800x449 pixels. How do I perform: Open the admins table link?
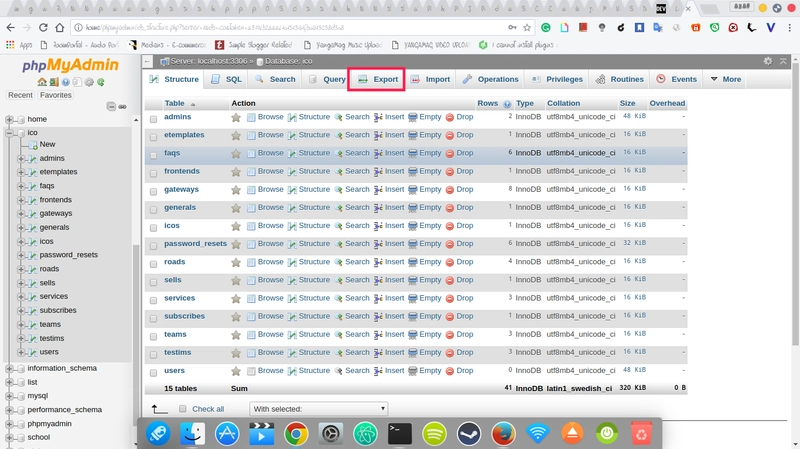pos(178,117)
